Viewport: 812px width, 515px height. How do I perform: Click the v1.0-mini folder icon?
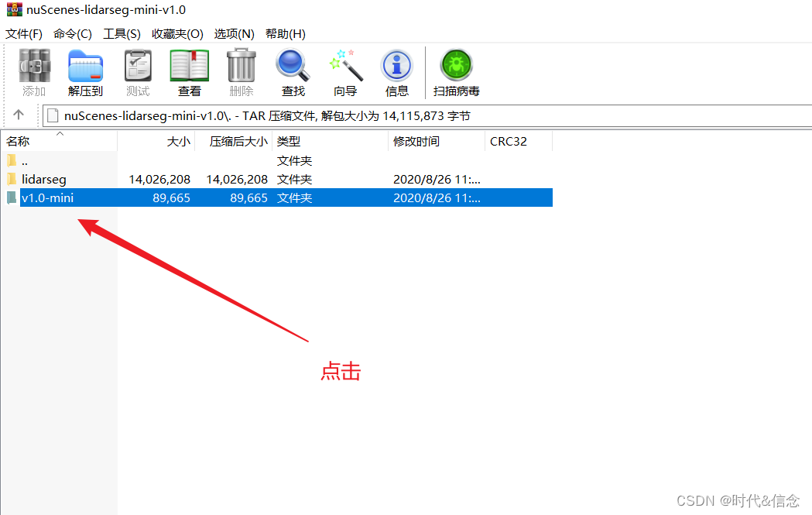pyautogui.click(x=12, y=198)
